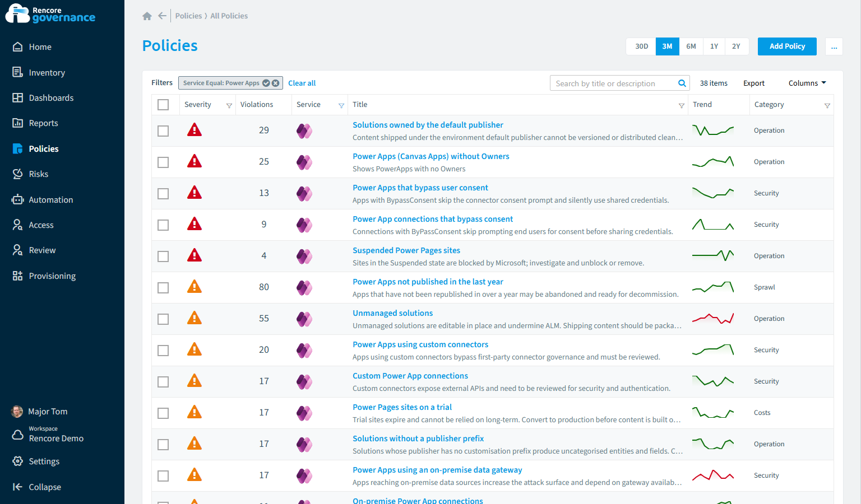
Task: Sort by the Trend column header
Action: pyautogui.click(x=702, y=105)
